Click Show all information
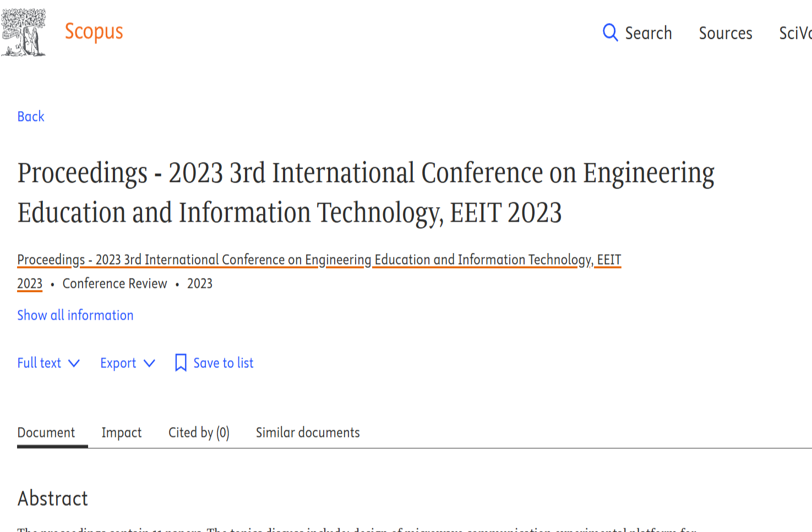812x532 pixels. (75, 315)
